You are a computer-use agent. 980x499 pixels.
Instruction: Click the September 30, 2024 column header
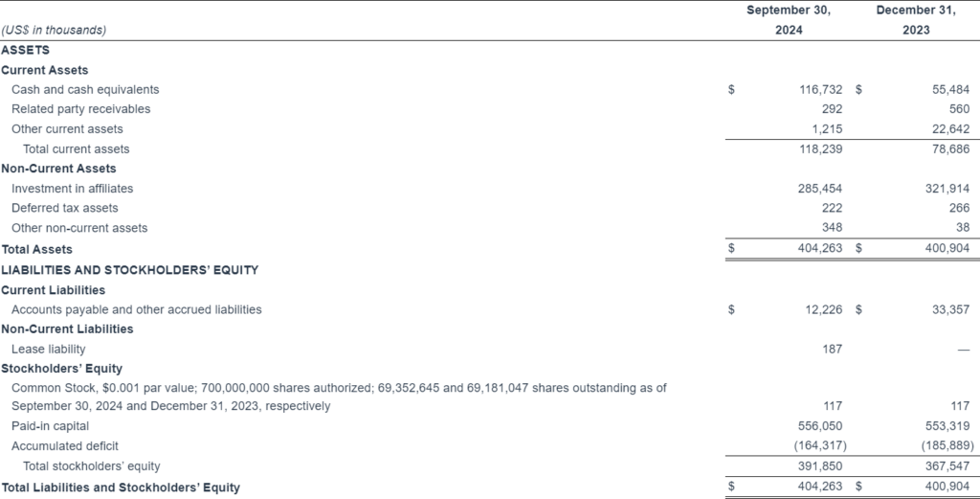coord(788,20)
